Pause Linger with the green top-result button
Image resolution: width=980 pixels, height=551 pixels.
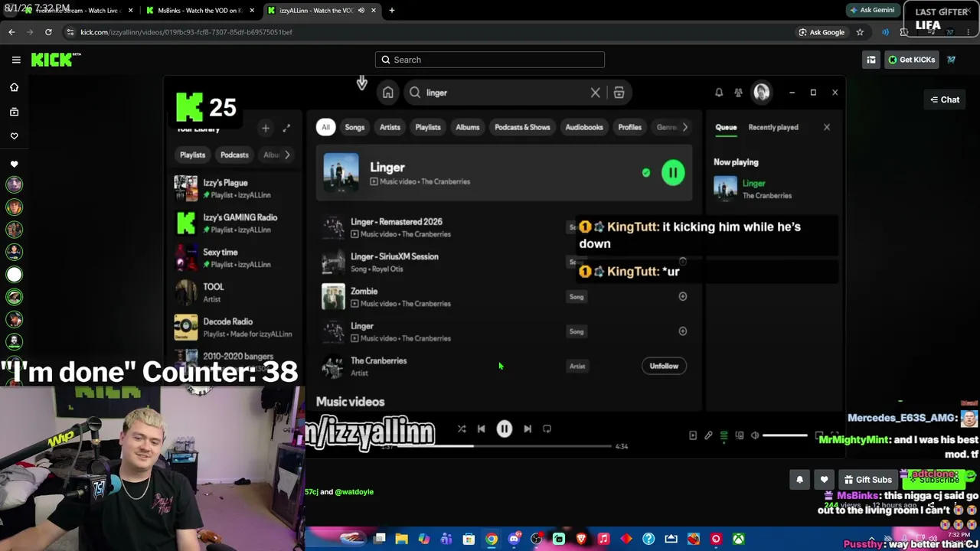(673, 173)
